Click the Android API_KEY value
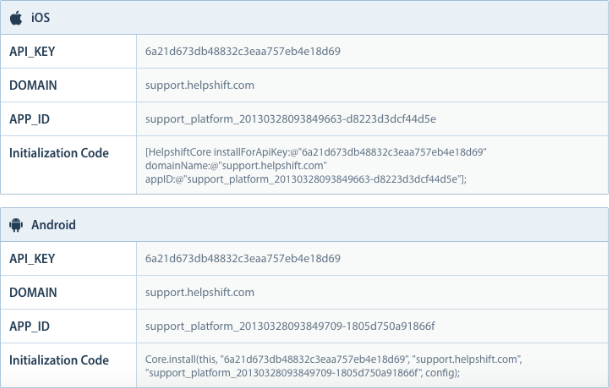 coord(243,258)
